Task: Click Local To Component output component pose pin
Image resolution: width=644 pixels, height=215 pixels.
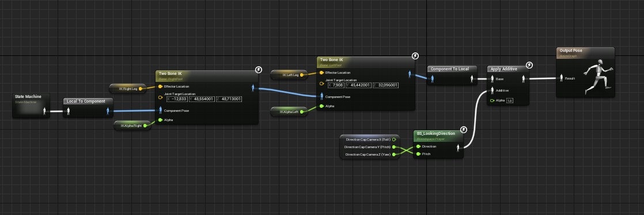Action: click(x=108, y=111)
